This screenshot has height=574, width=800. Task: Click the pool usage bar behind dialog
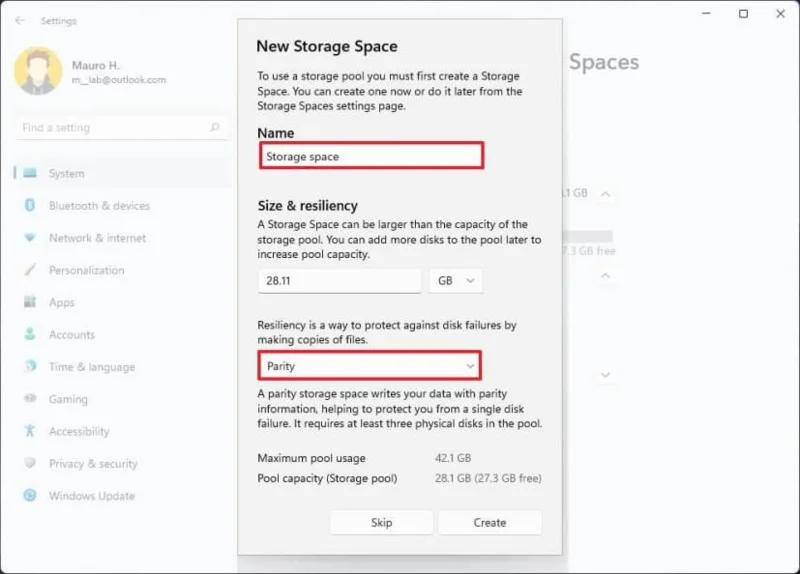[x=587, y=236]
